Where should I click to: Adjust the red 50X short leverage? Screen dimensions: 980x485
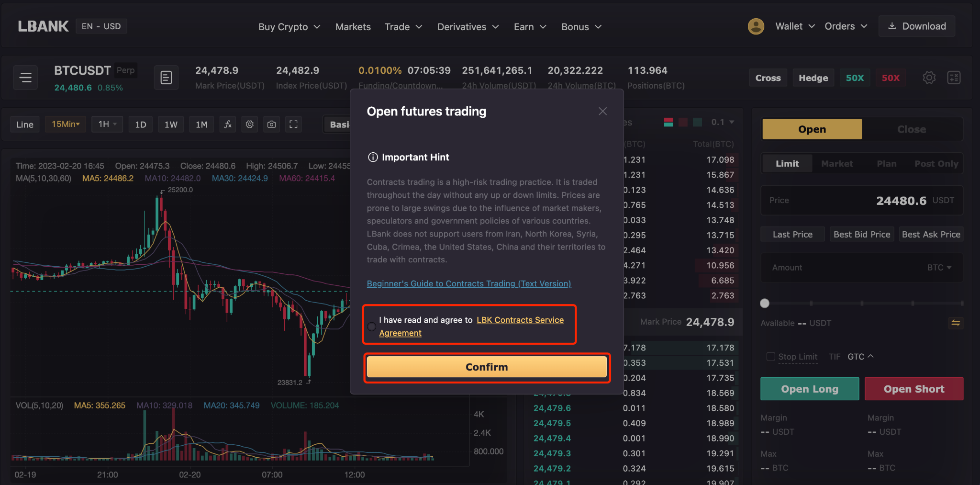point(891,78)
